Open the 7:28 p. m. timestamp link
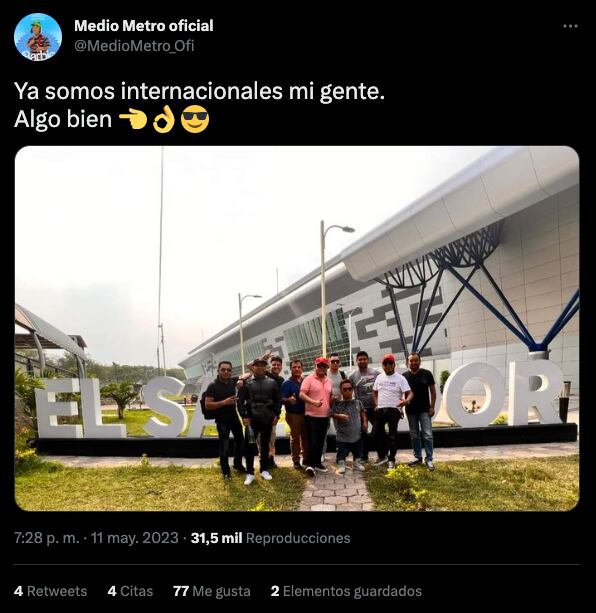596x613 pixels. pos(47,538)
